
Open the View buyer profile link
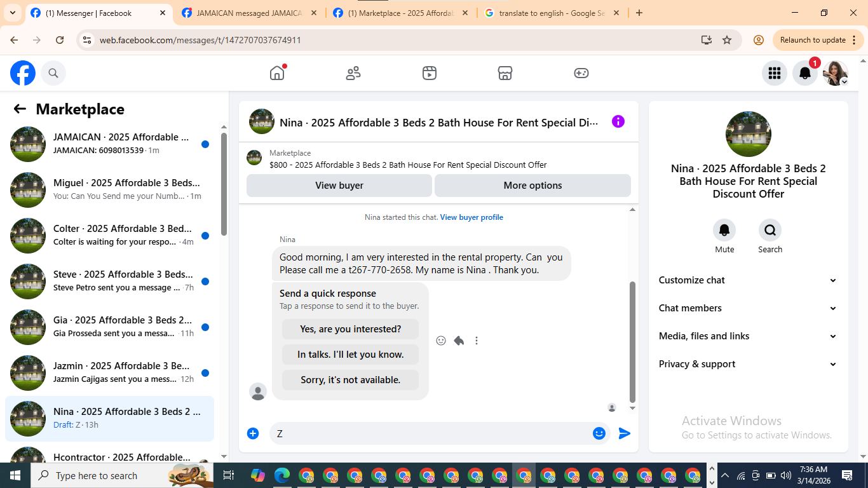(x=471, y=217)
